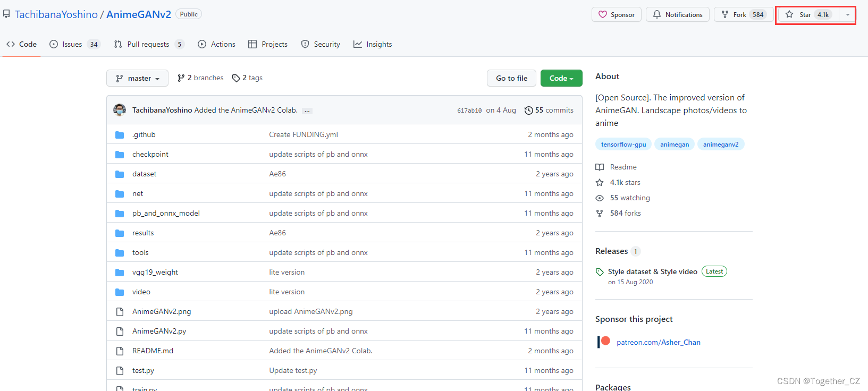
Task: Click the README.md file icon
Action: (120, 351)
